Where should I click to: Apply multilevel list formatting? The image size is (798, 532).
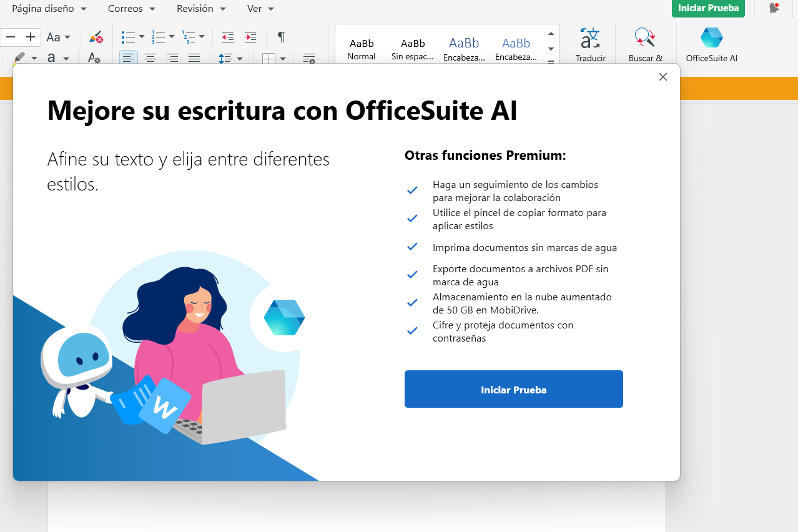point(188,37)
